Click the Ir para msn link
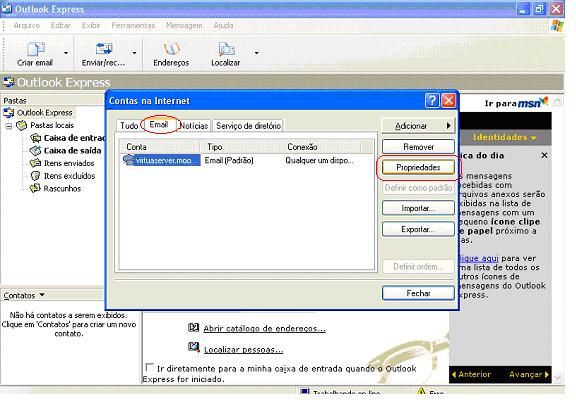576x400 pixels. (x=516, y=102)
